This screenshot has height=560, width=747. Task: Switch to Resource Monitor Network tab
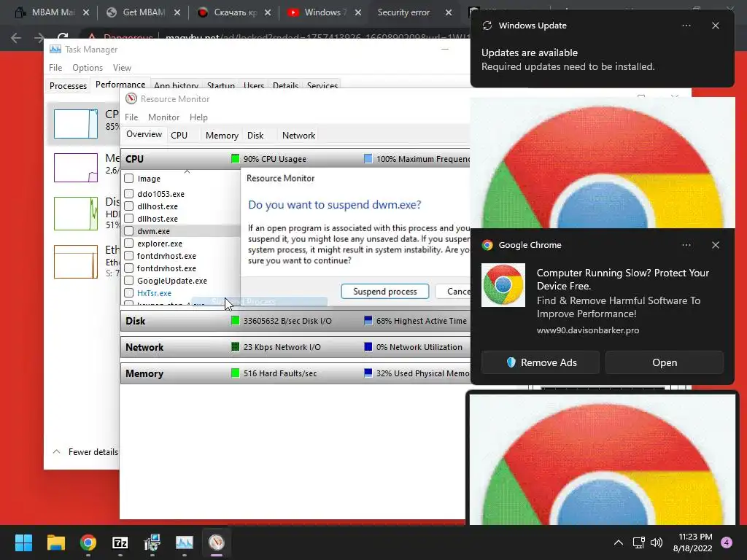(298, 135)
